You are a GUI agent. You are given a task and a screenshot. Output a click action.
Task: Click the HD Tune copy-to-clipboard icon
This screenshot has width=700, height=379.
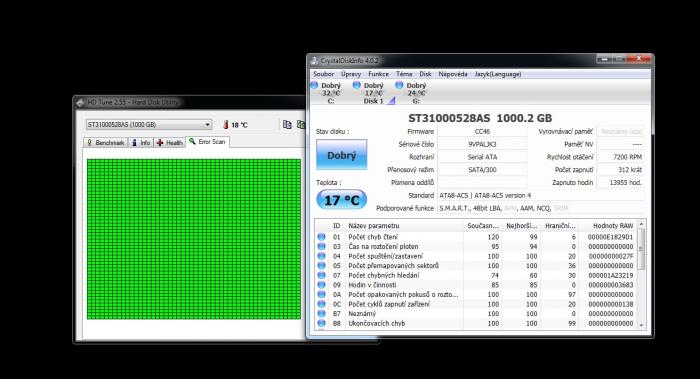point(287,125)
